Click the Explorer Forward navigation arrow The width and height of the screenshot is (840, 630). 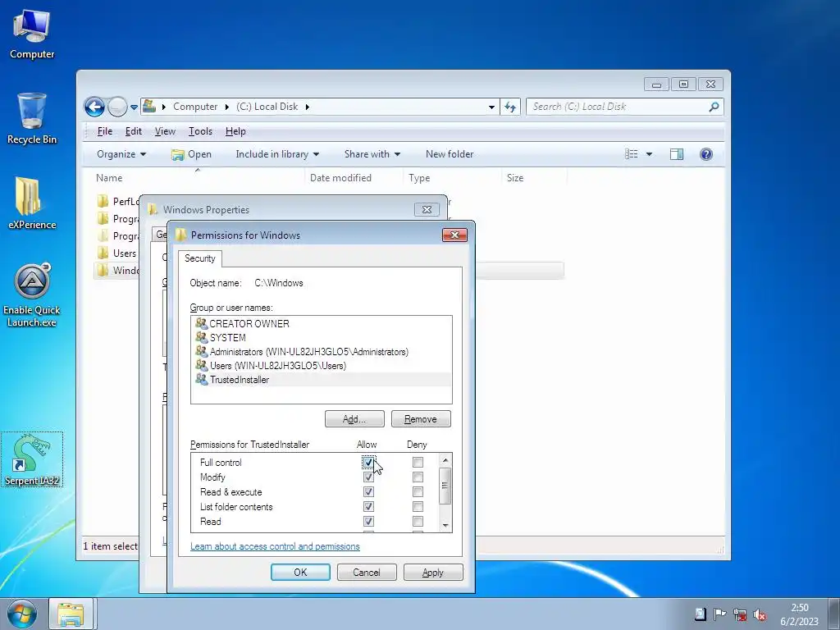[x=116, y=107]
